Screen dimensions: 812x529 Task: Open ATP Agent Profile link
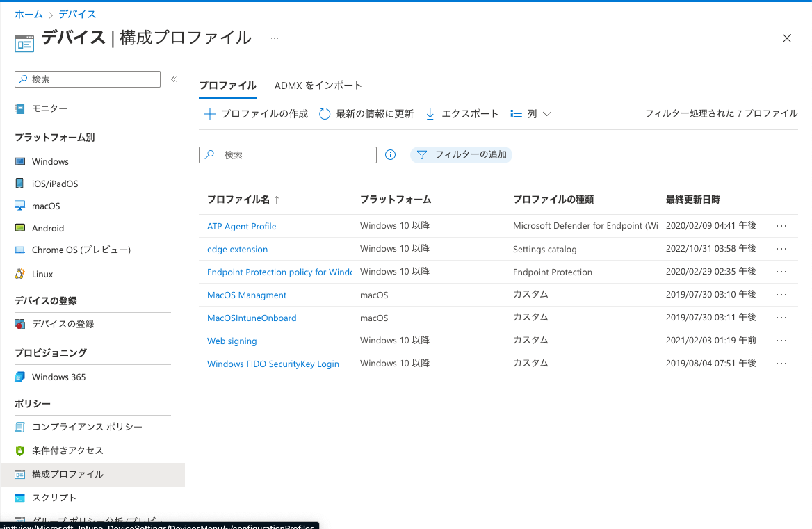242,226
